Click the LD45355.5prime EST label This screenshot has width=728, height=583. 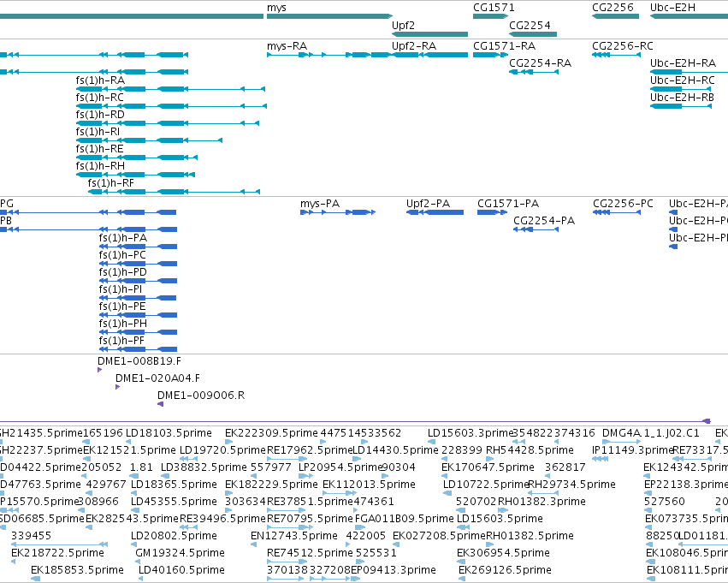pyautogui.click(x=175, y=502)
